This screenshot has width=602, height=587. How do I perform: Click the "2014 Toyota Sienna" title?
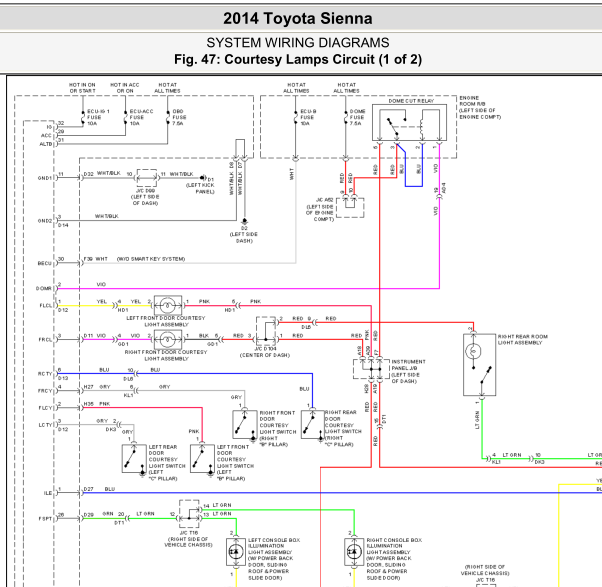pos(298,18)
